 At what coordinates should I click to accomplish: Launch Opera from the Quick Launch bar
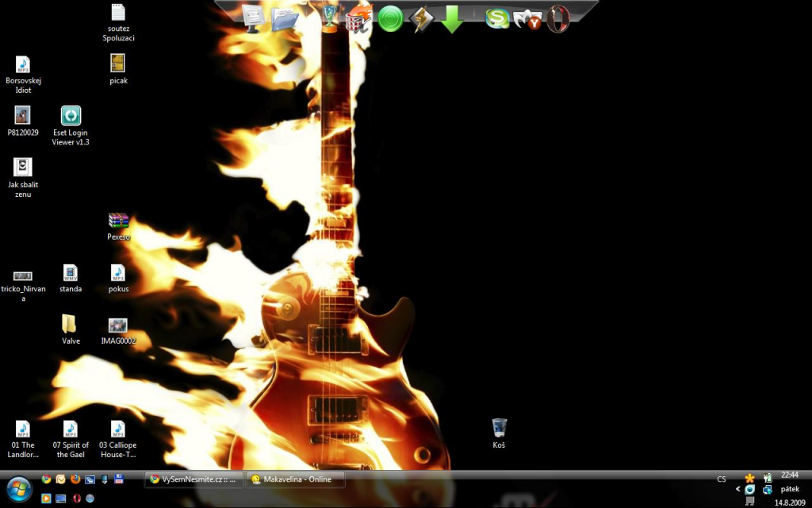tap(76, 498)
